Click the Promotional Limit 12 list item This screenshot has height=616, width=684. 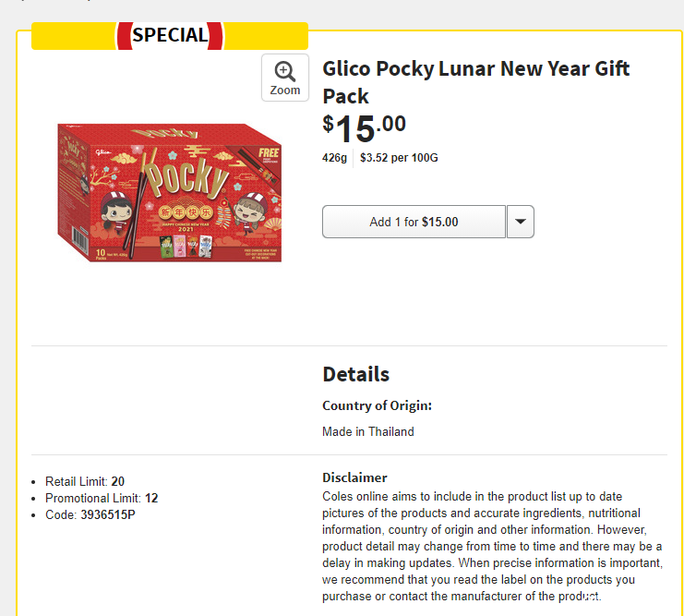(102, 498)
